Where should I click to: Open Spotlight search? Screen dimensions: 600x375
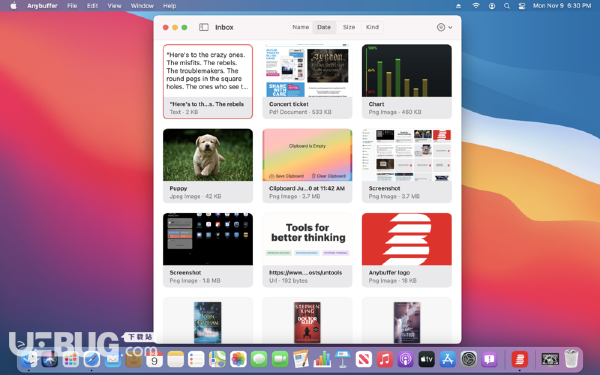pyautogui.click(x=507, y=6)
